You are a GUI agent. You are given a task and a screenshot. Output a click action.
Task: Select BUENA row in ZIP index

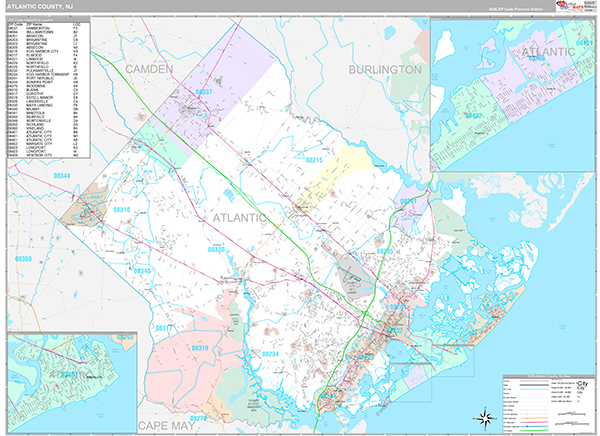click(44, 90)
